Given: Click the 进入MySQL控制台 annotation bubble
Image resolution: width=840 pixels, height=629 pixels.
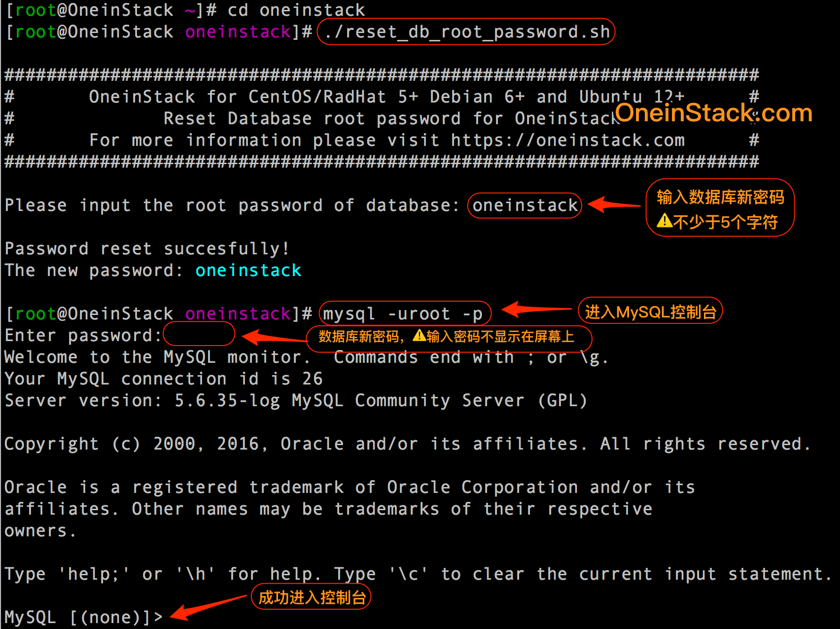Looking at the screenshot, I should 650,310.
